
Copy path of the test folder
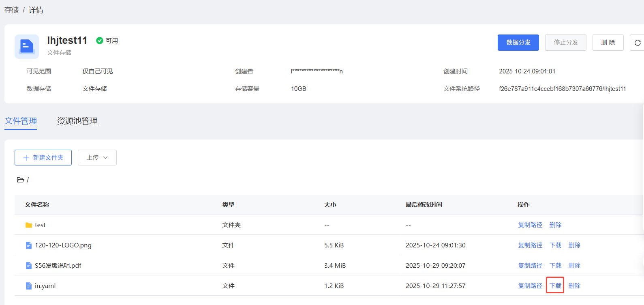(530, 225)
